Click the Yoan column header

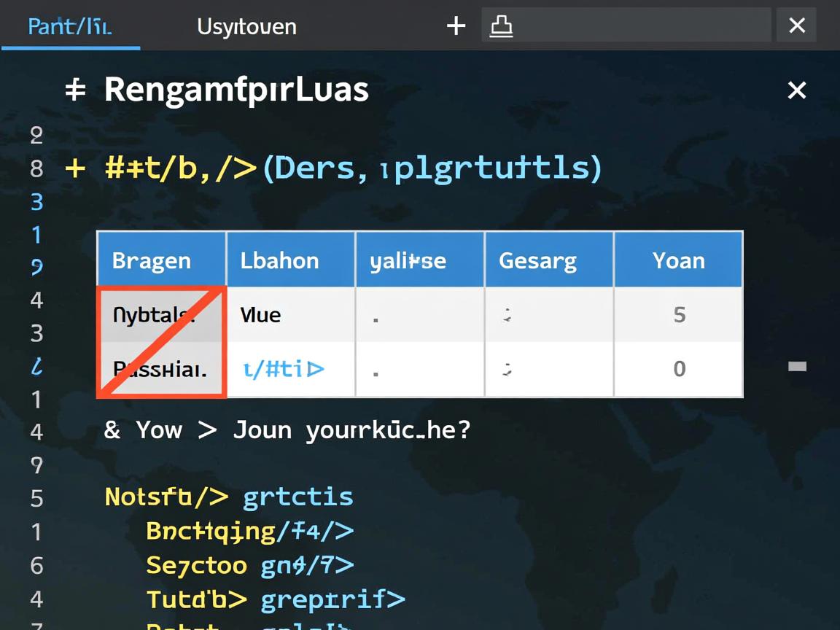[x=678, y=260]
